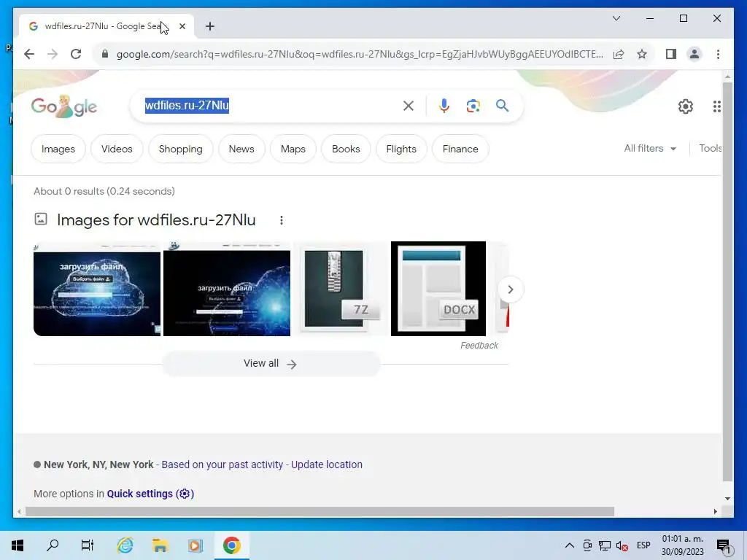
Task: Open a new browser tab
Action: click(x=210, y=26)
